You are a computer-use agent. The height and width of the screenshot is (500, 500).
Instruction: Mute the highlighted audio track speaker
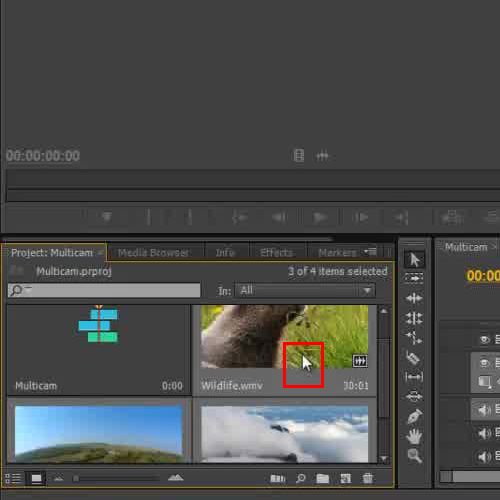coord(485,409)
